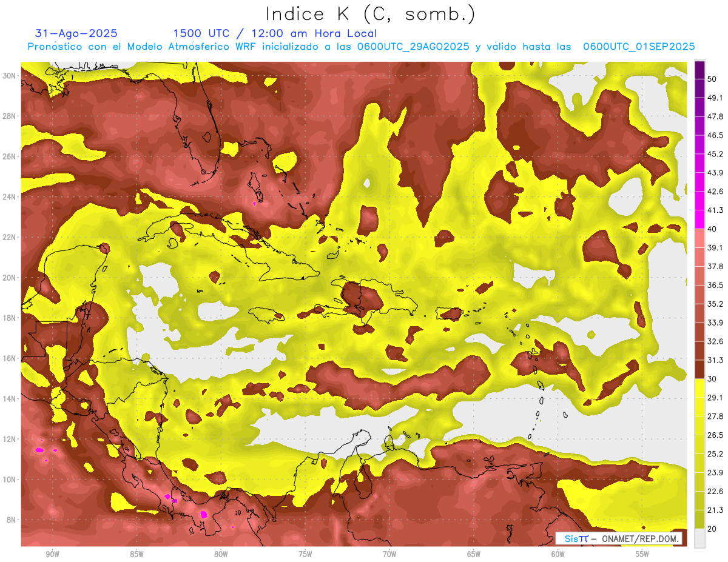Click the longitude axis label "65W"
The height and width of the screenshot is (562, 728).
[474, 555]
